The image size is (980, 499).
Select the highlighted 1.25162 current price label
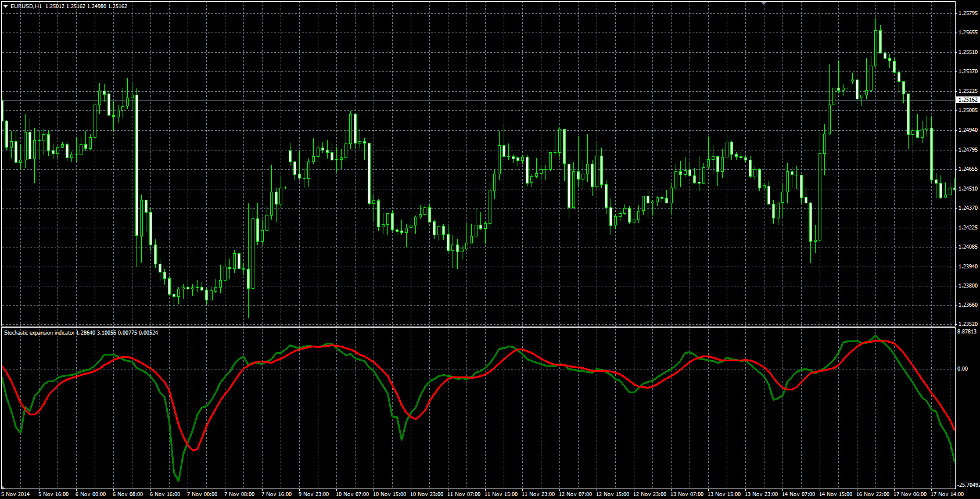pos(967,100)
